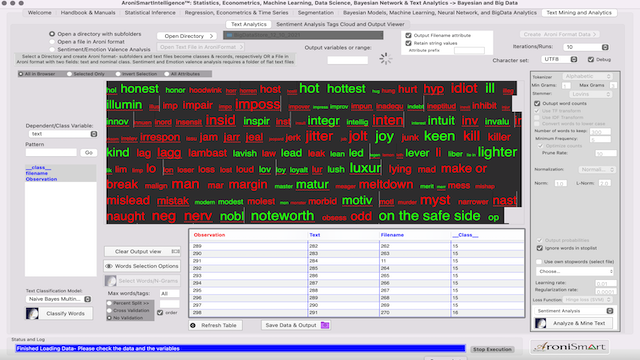Select the Selected Only radio option

coord(69,74)
